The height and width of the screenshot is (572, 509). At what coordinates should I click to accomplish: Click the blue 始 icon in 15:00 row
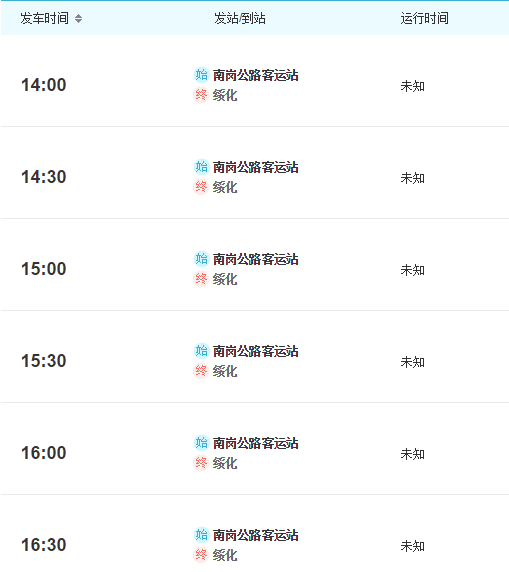point(201,259)
